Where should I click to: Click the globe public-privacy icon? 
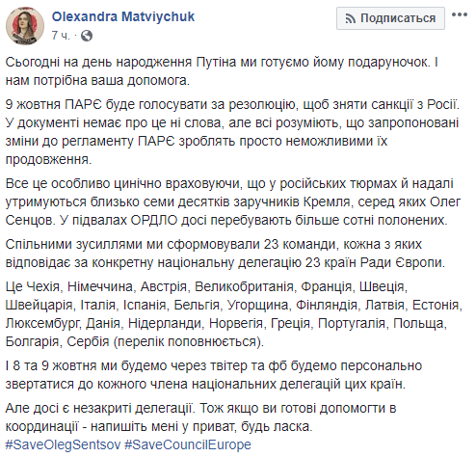[x=87, y=36]
